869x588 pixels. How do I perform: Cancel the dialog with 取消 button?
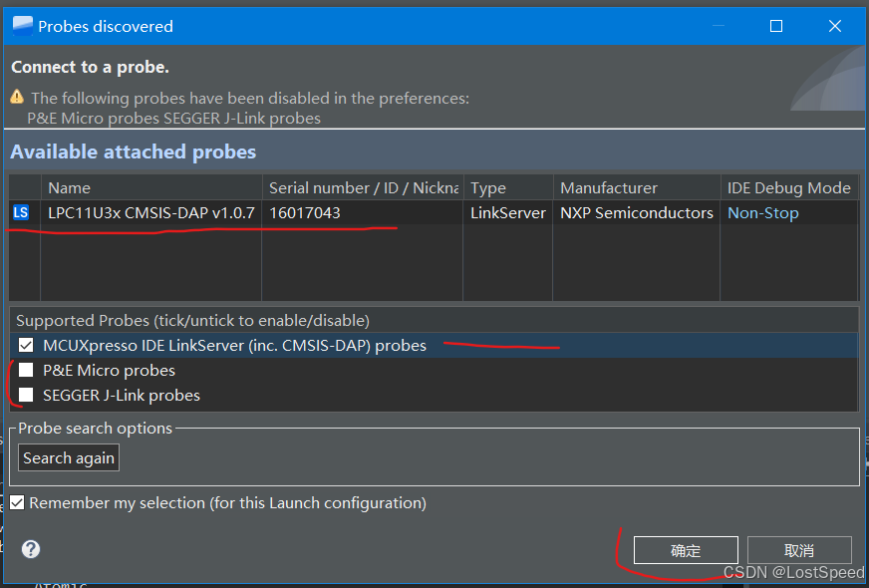[x=799, y=550]
